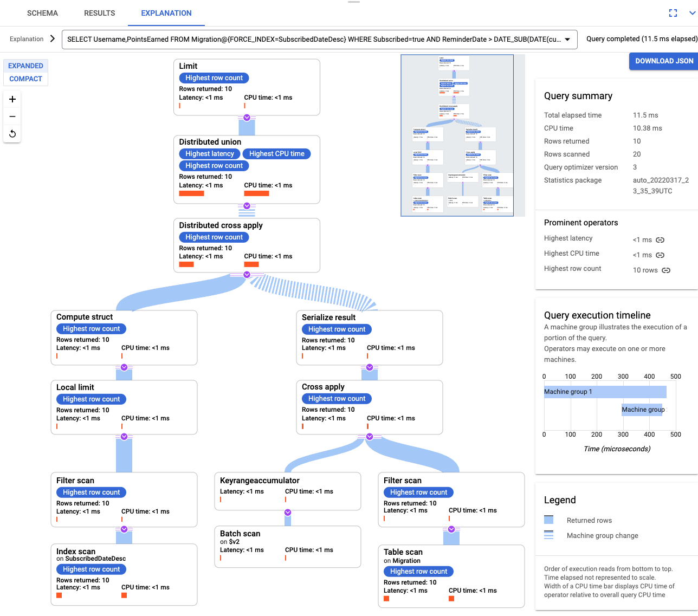Collapse the Distributed cross apply node chevron
The width and height of the screenshot is (698, 616).
pyautogui.click(x=247, y=275)
